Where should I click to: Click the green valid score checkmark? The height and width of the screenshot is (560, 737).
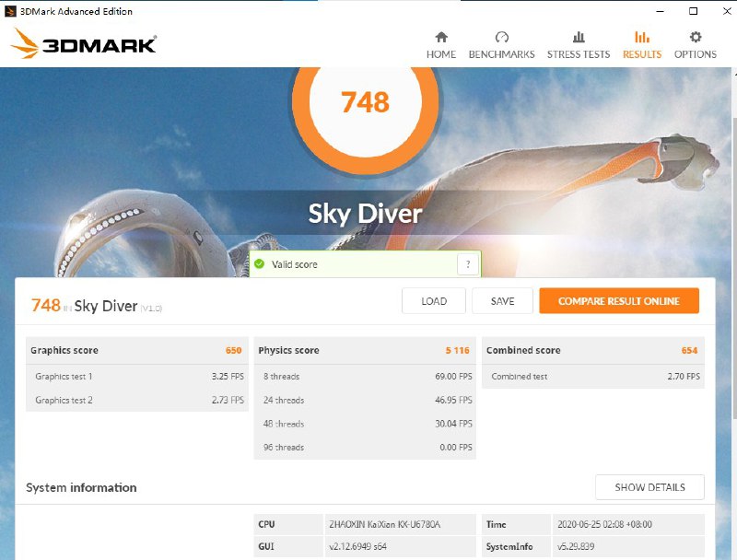click(x=260, y=264)
